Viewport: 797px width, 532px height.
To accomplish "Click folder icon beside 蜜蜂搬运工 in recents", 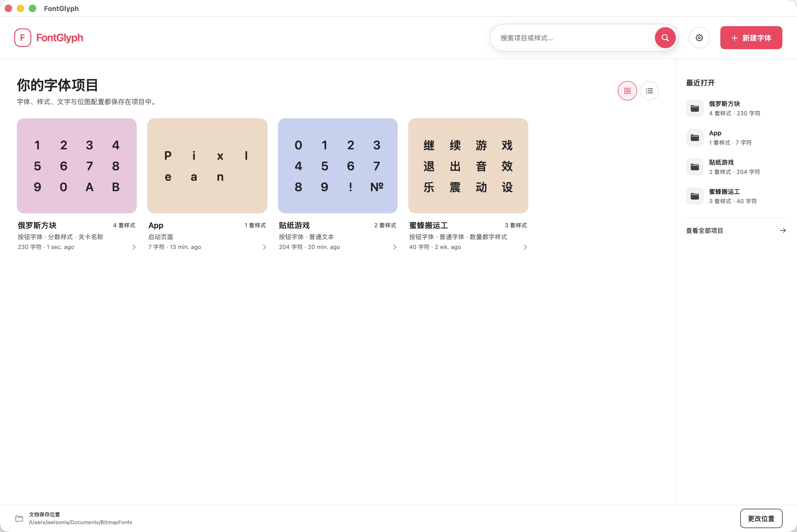I will click(x=695, y=196).
